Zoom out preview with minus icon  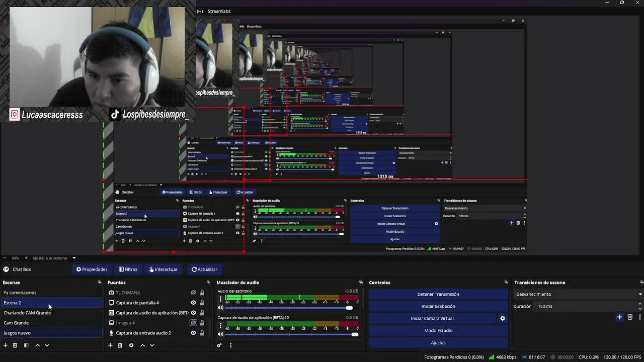[x=4, y=258]
